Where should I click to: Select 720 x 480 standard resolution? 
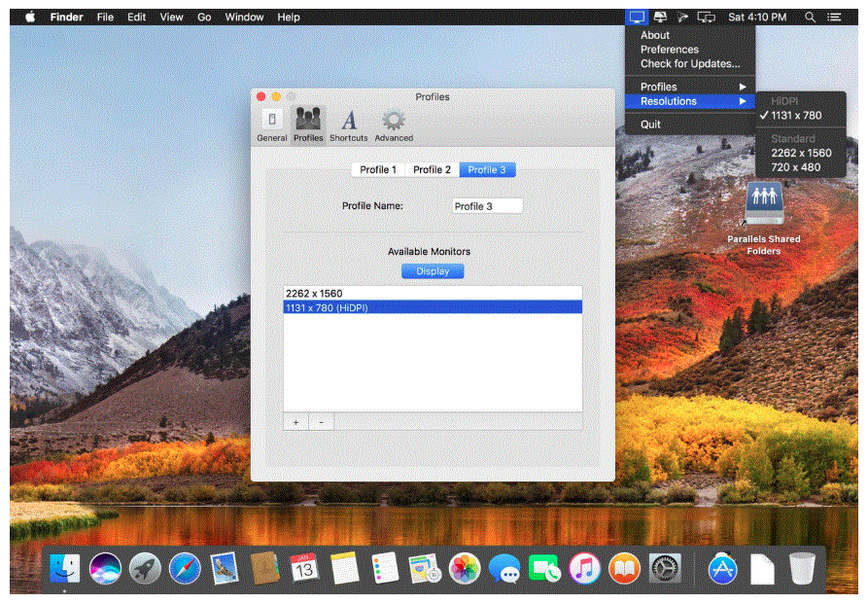[x=801, y=167]
